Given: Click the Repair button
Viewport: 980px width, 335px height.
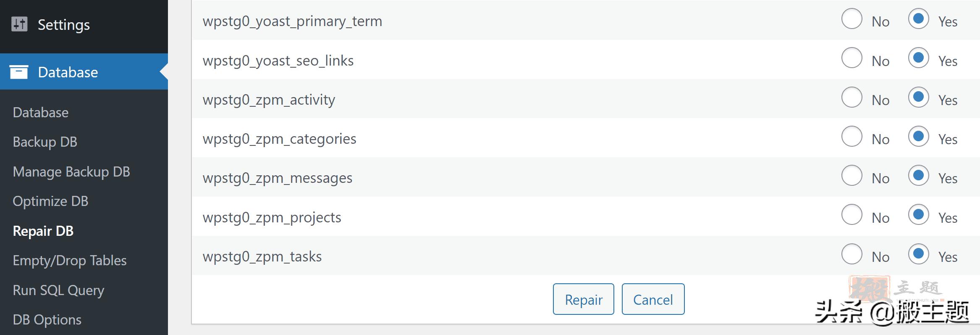Looking at the screenshot, I should point(583,299).
